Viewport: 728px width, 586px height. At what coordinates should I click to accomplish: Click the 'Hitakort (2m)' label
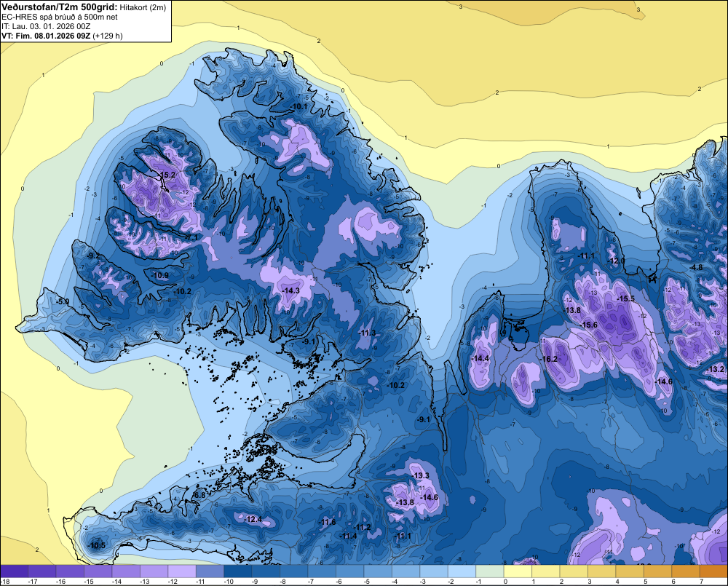pyautogui.click(x=143, y=7)
